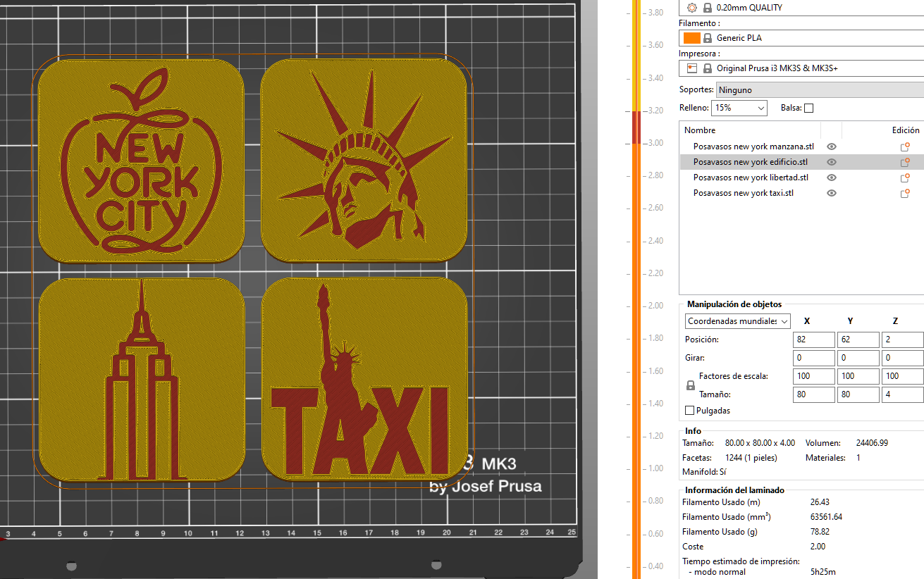Click the Factores de escala X field
924x579 pixels.
[x=814, y=376]
